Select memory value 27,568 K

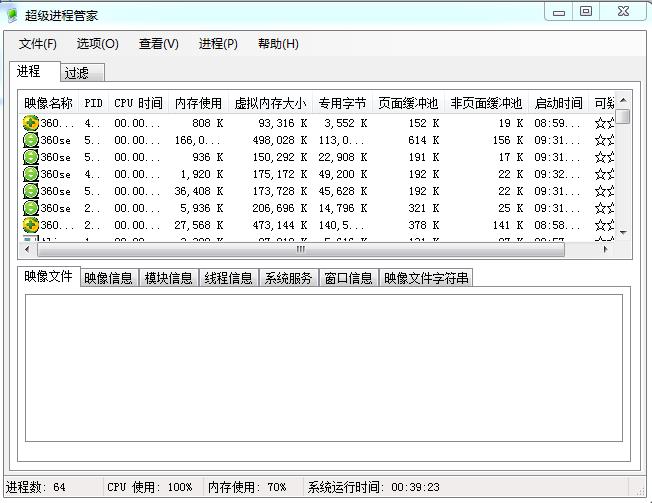pos(199,225)
